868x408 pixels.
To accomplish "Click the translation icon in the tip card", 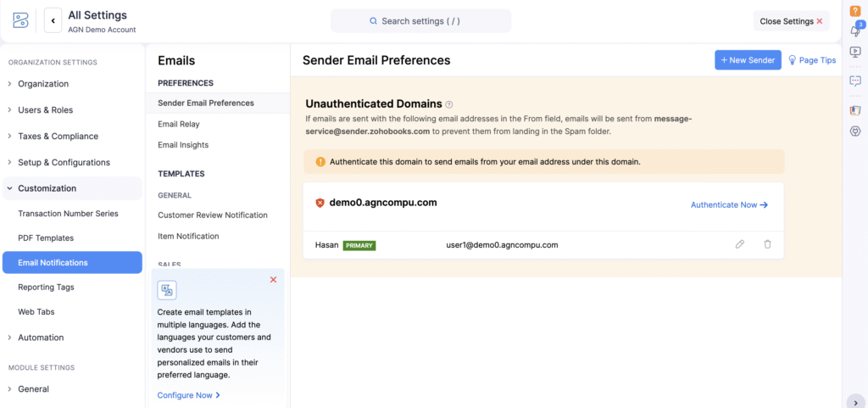I will pos(167,289).
